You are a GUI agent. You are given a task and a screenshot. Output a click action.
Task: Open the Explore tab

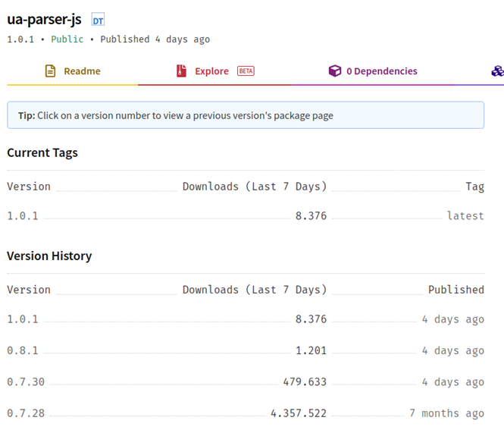tap(211, 71)
